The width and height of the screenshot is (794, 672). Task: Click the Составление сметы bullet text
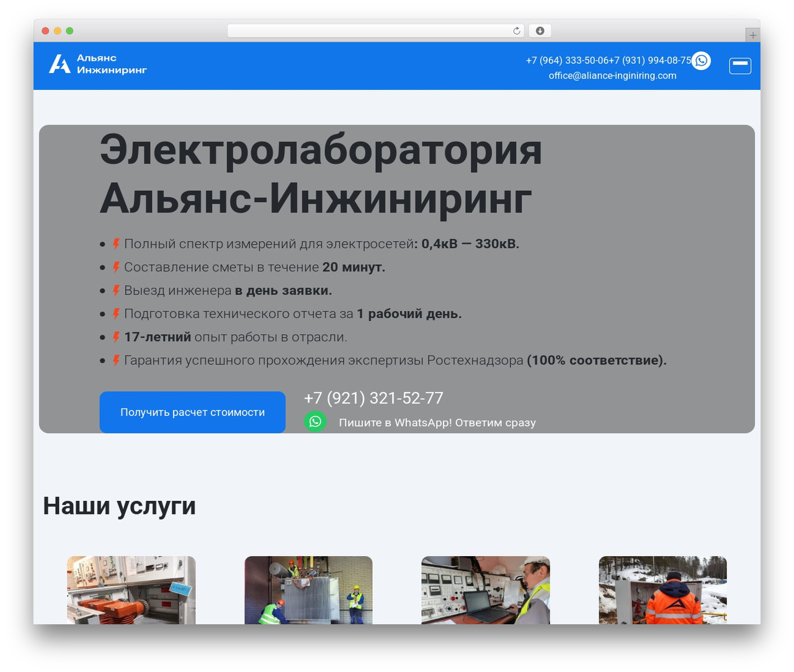254,267
